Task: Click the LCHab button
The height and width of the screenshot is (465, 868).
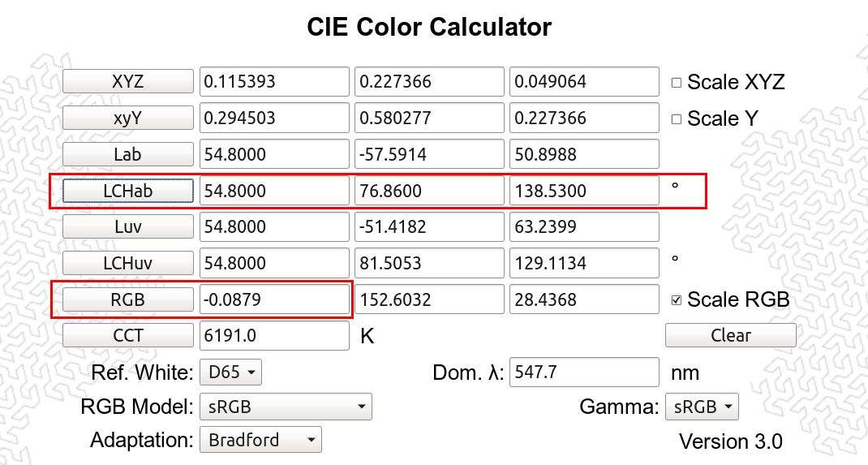Action: pos(128,191)
